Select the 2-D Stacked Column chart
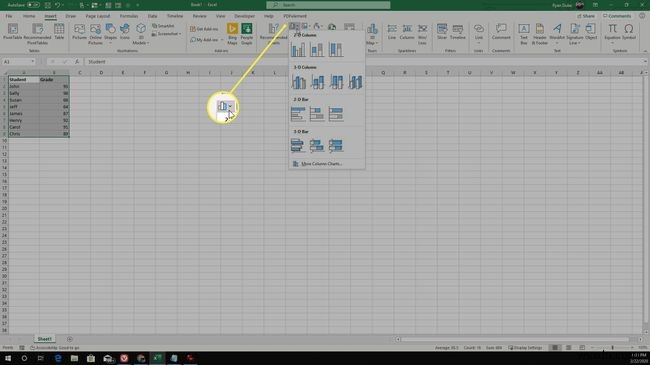Image resolution: width=650 pixels, height=365 pixels. click(x=317, y=50)
